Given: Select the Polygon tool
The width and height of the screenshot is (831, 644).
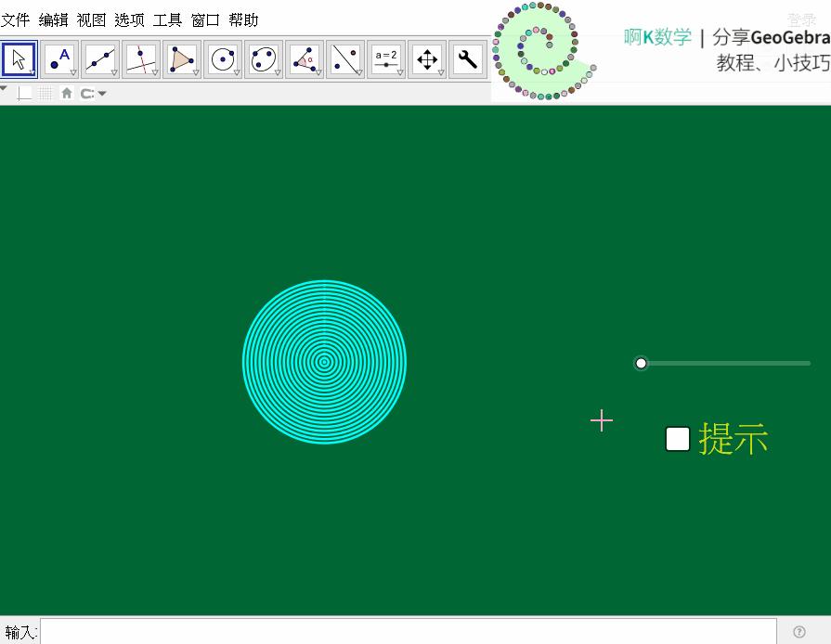Looking at the screenshot, I should click(x=180, y=58).
